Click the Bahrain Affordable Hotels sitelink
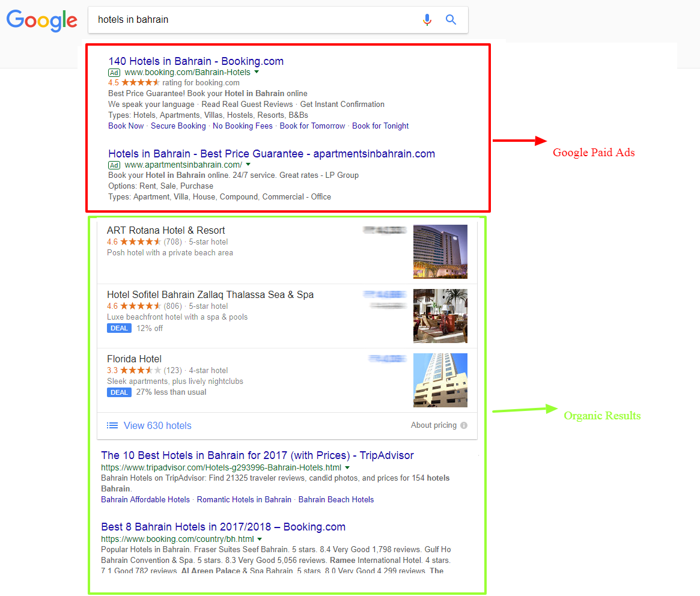 pyautogui.click(x=145, y=499)
